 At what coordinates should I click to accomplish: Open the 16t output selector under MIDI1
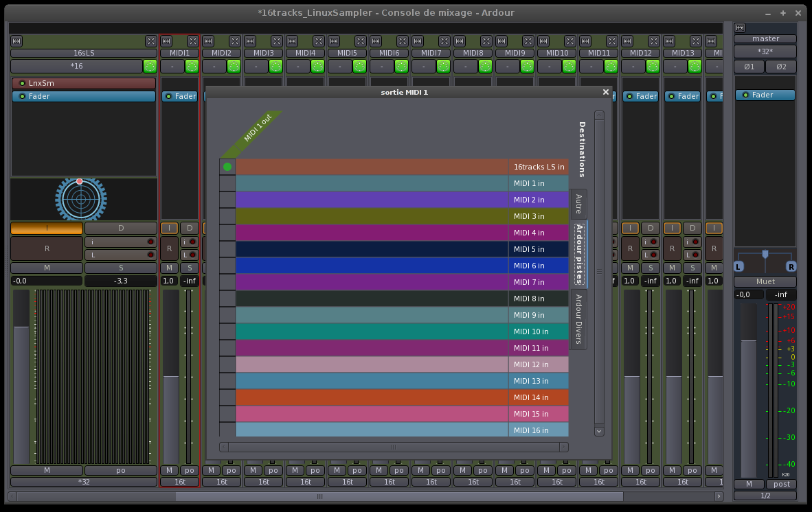tap(179, 482)
